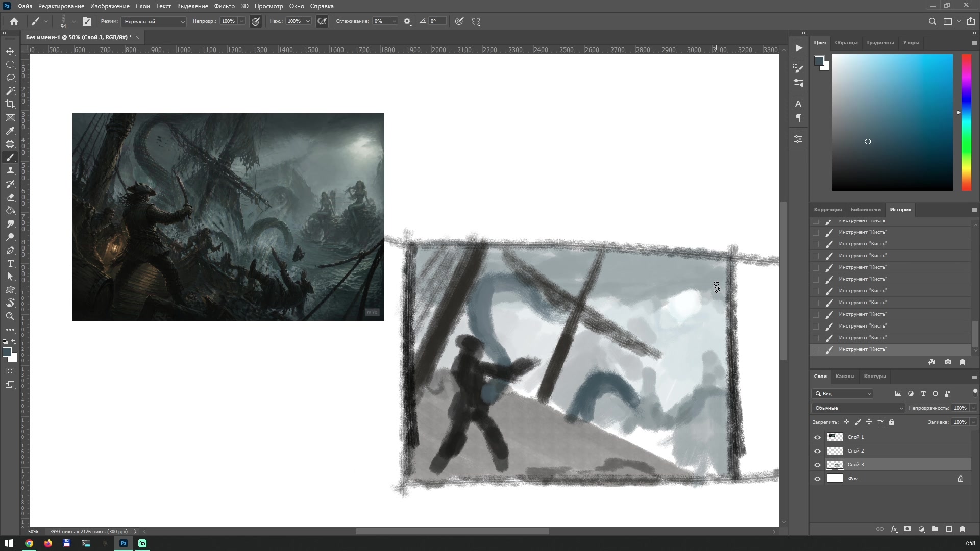
Task: Select the Crop tool
Action: pos(10,104)
